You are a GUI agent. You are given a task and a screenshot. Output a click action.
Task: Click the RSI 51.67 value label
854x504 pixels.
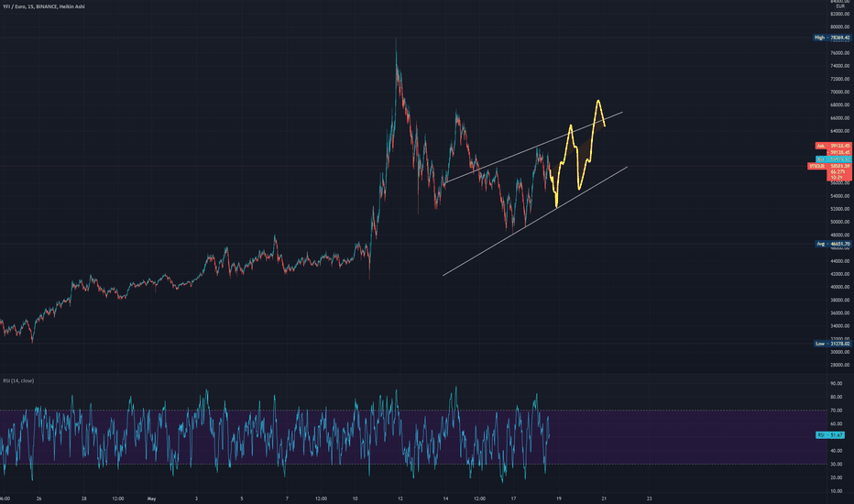(x=830, y=434)
